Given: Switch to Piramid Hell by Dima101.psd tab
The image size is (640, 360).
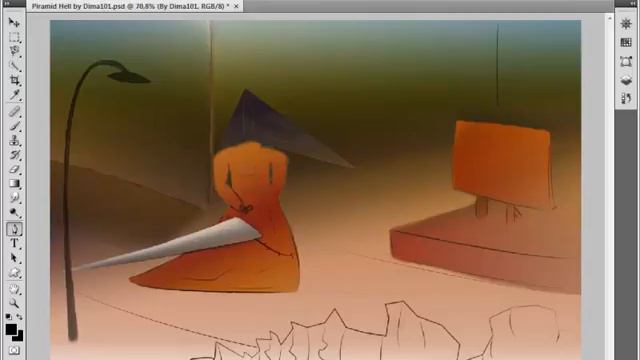Looking at the screenshot, I should tap(131, 6).
